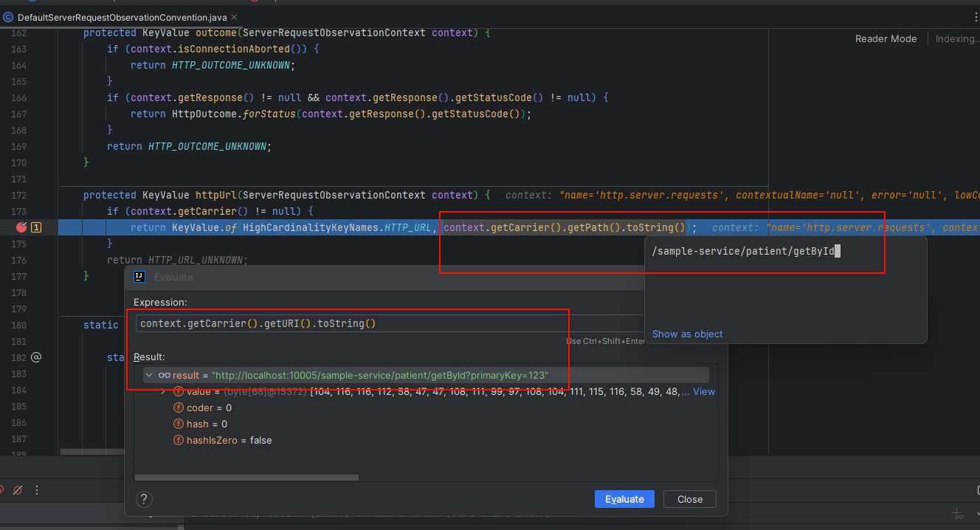Select the DefaultServerRequestObservationConvention.java editor tab
This screenshot has height=530, width=980.
click(x=122, y=17)
